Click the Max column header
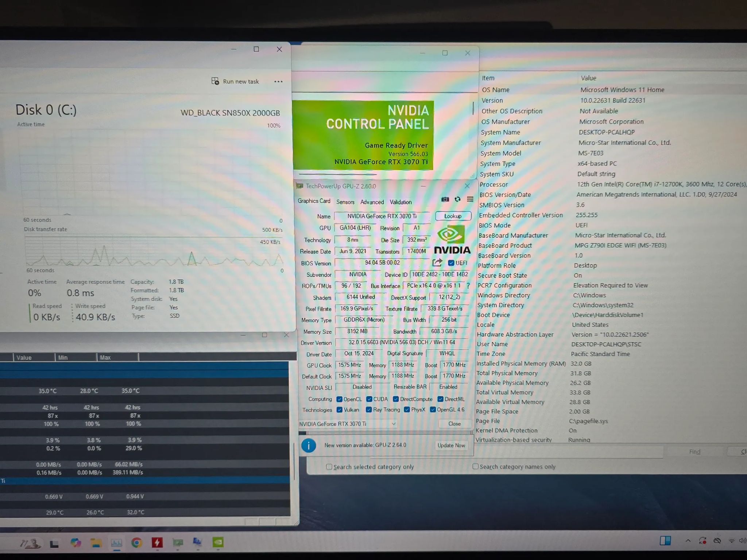This screenshot has height=560, width=747. (x=117, y=358)
